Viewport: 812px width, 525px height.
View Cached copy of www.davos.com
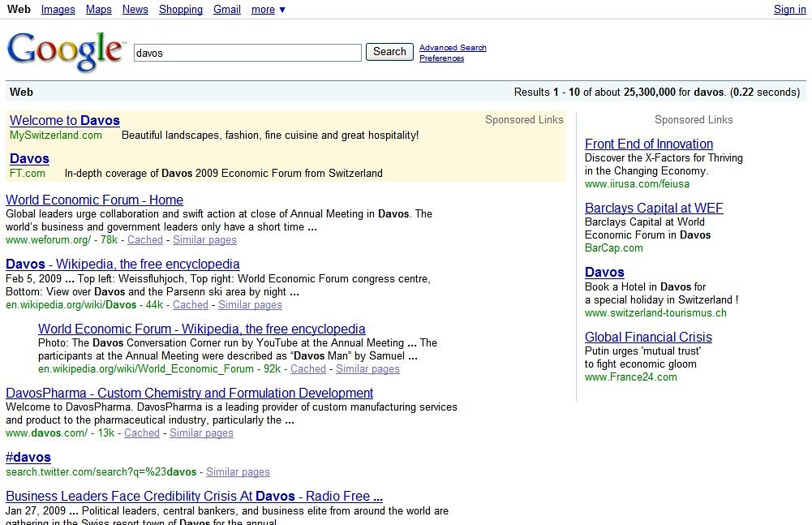(142, 433)
